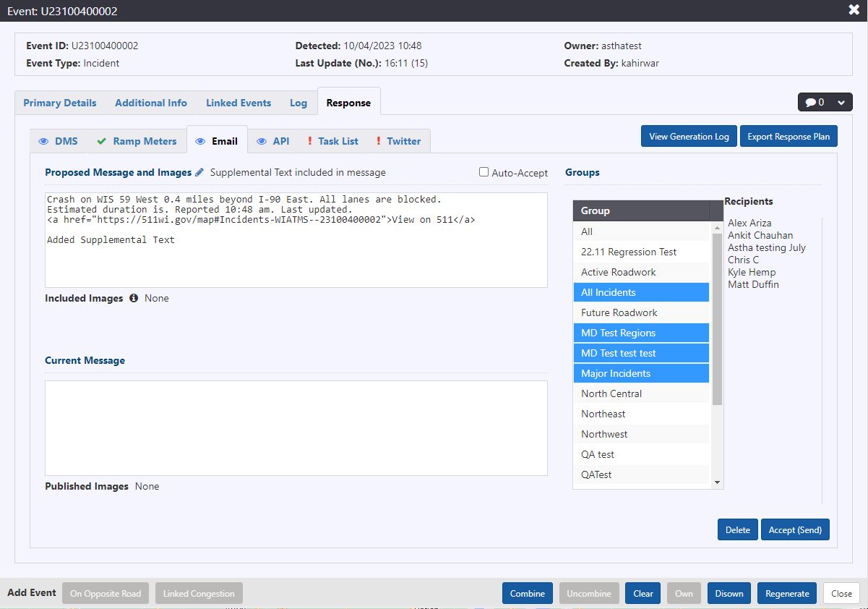The image size is (868, 609).
Task: Click the Own button
Action: (x=684, y=593)
